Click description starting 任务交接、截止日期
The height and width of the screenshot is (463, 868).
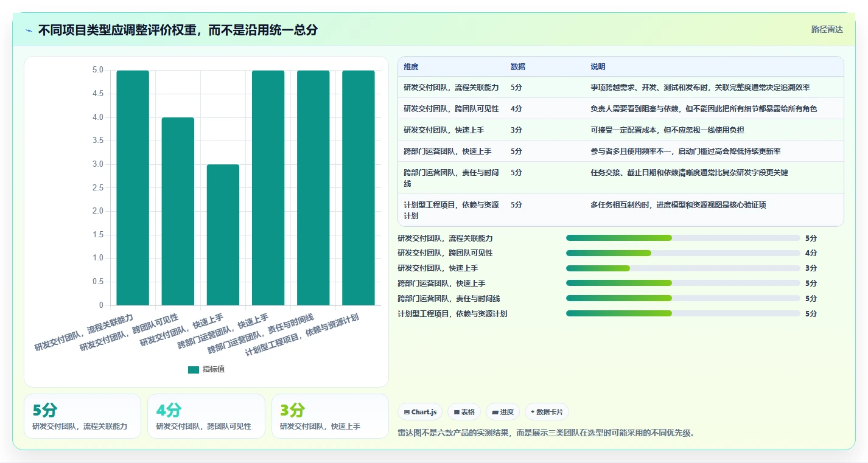[x=689, y=173]
